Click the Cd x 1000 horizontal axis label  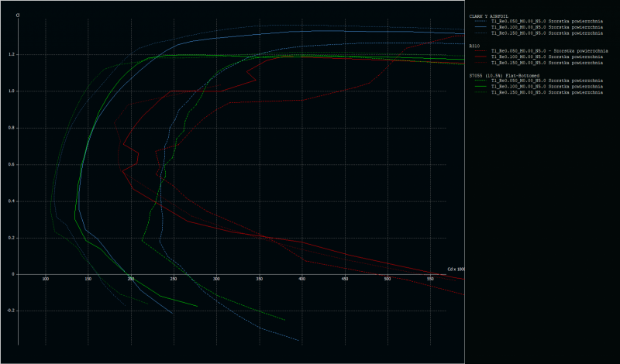(x=456, y=270)
